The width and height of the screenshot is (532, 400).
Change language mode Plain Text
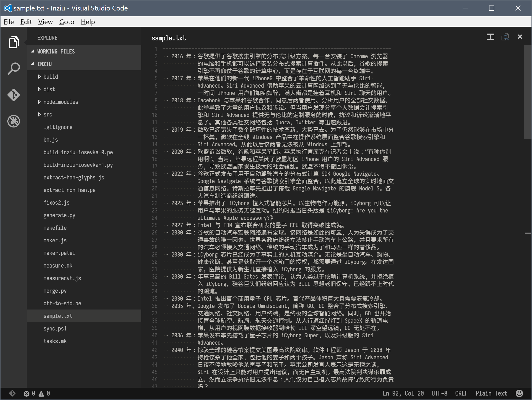[491, 393]
